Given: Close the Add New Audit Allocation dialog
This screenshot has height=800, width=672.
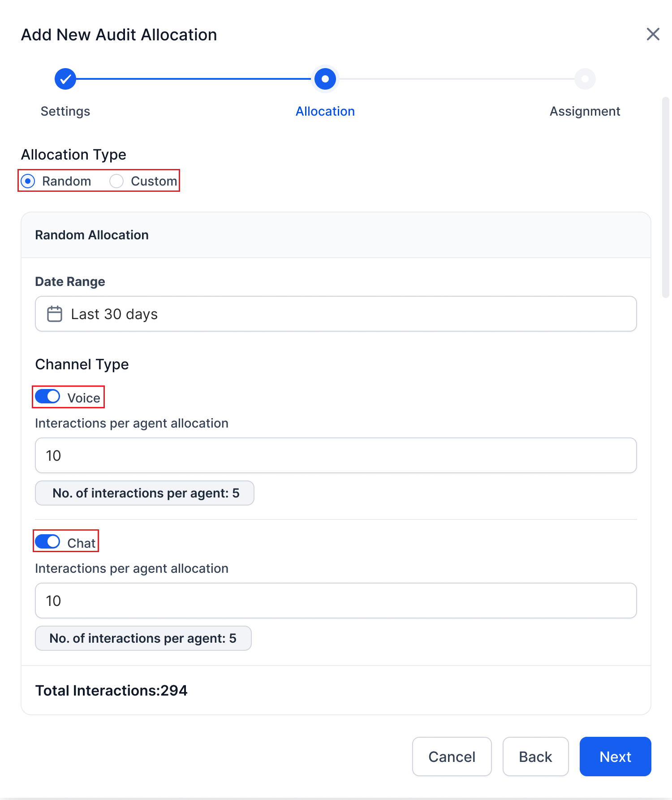Looking at the screenshot, I should point(653,34).
